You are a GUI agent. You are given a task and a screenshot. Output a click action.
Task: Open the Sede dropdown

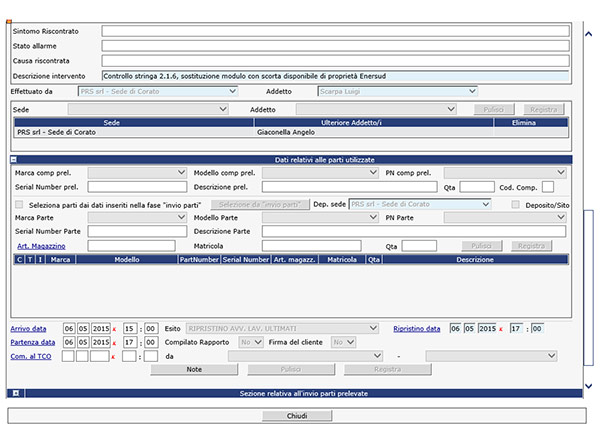click(x=148, y=109)
